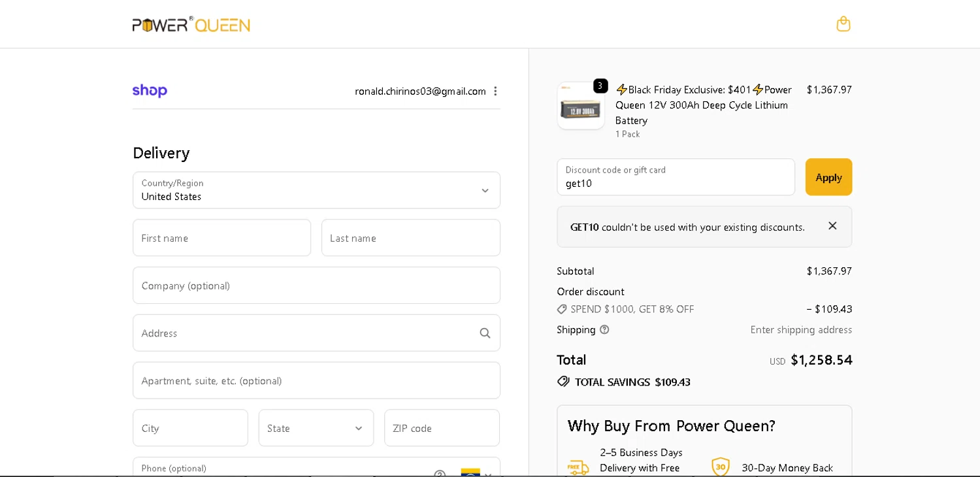Click the 'SPEND $1000, GET 8% OFF' text

point(632,309)
